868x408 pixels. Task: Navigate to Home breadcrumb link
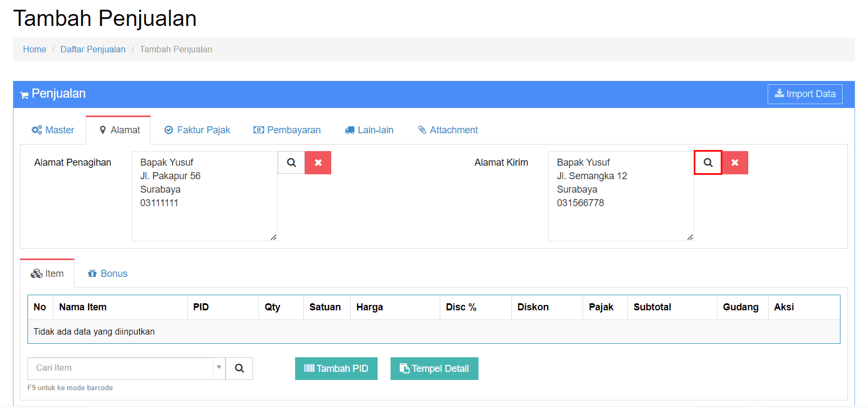35,50
